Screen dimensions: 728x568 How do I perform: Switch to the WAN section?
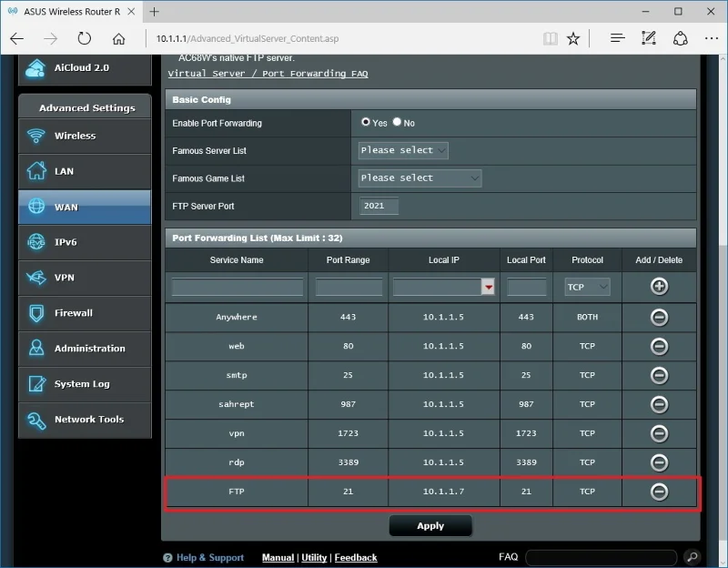(x=84, y=207)
